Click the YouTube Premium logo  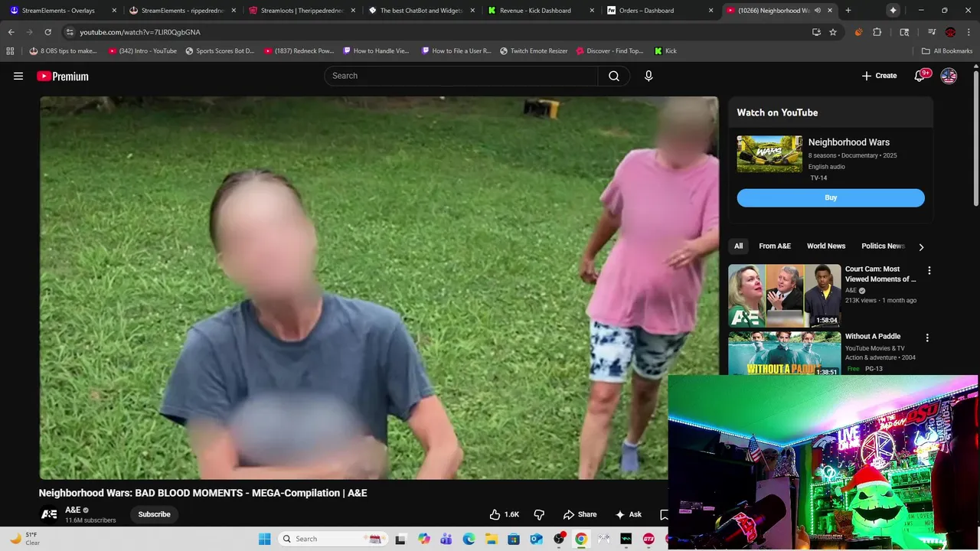pyautogui.click(x=63, y=76)
